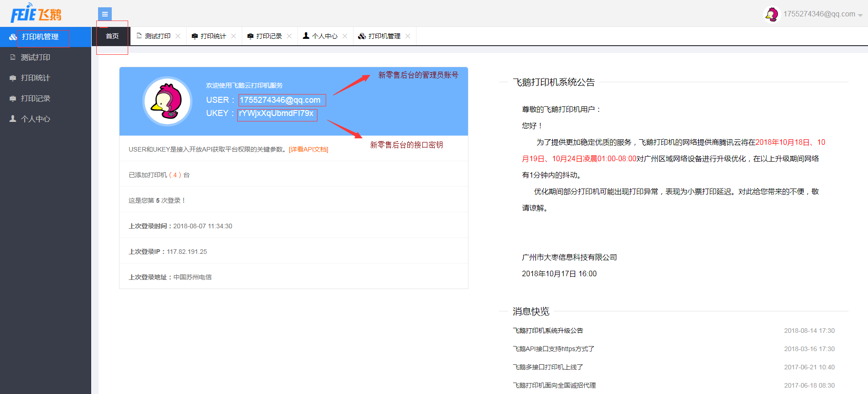Close the 个人中心 tab
Screen dimensions: 868x394
(x=345, y=36)
